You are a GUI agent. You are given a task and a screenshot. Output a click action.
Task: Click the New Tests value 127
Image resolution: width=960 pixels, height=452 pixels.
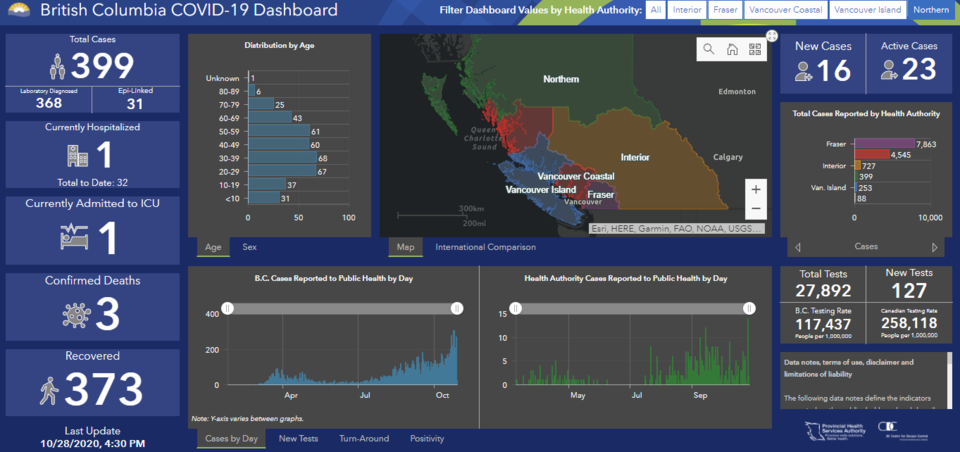point(909,290)
